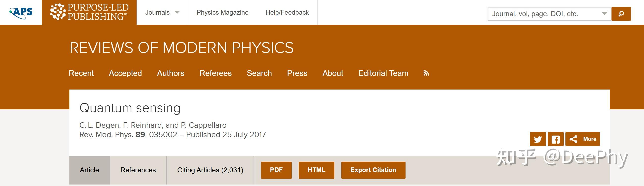The image size is (644, 186).
Task: Open the More sharing options
Action: 583,139
